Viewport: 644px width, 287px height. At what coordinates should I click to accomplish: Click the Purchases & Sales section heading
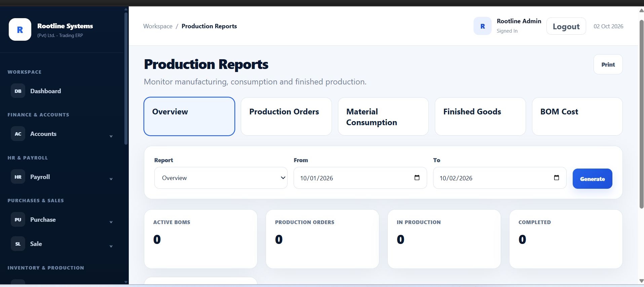coord(36,201)
